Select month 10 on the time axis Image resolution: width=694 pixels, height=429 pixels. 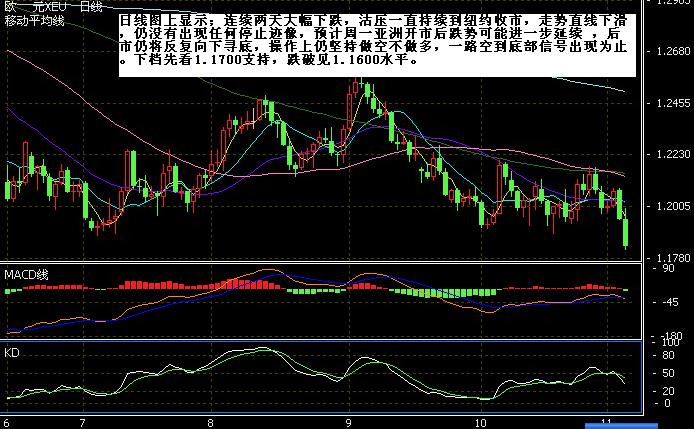(x=481, y=423)
